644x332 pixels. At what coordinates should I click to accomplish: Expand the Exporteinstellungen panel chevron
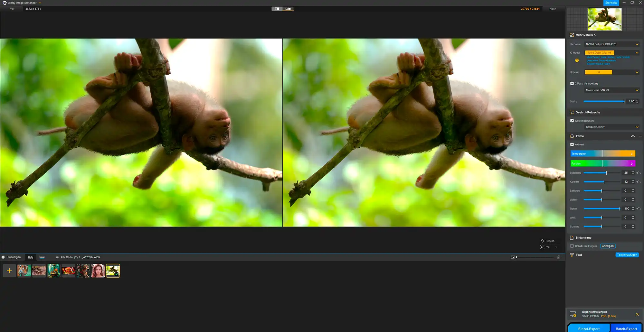(x=637, y=314)
